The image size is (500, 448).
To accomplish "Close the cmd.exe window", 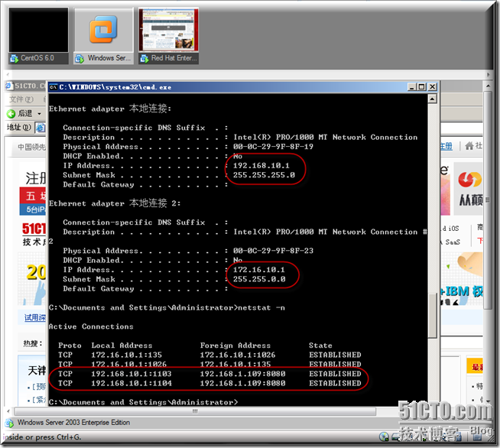I will tap(432, 86).
